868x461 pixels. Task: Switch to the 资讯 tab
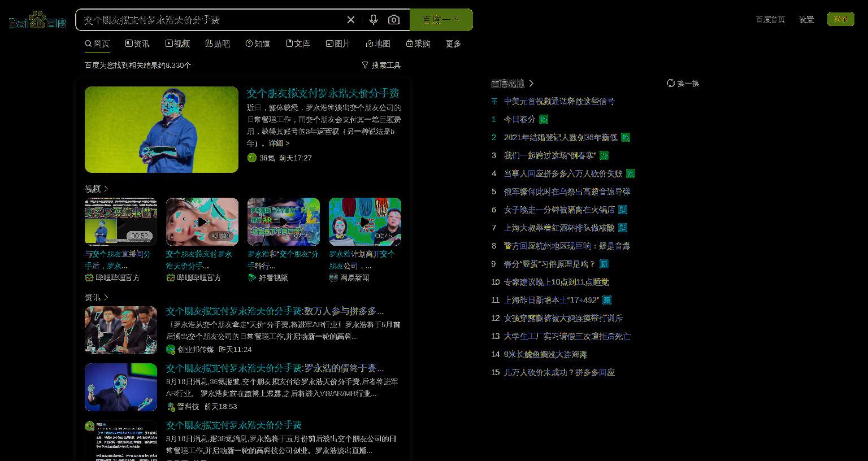coord(137,44)
